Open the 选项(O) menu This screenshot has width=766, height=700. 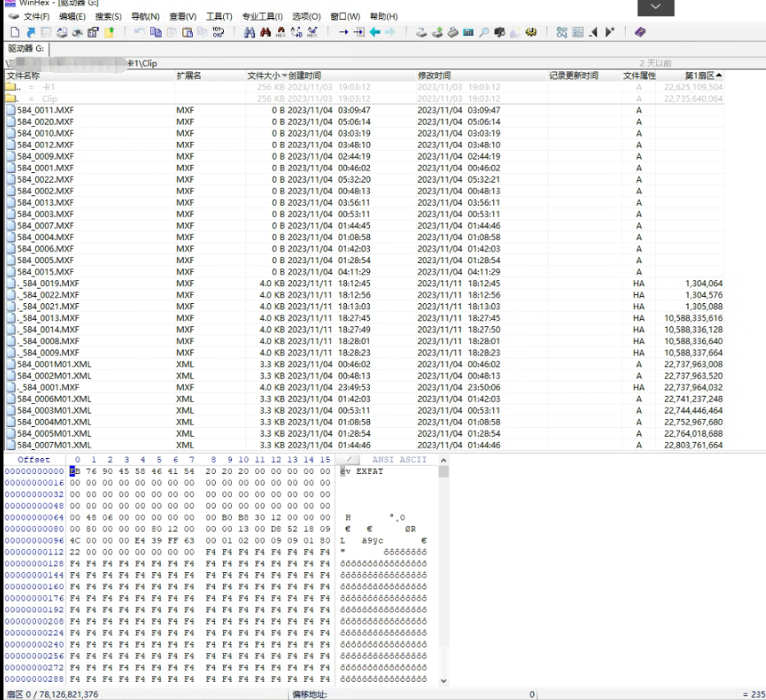(306, 16)
